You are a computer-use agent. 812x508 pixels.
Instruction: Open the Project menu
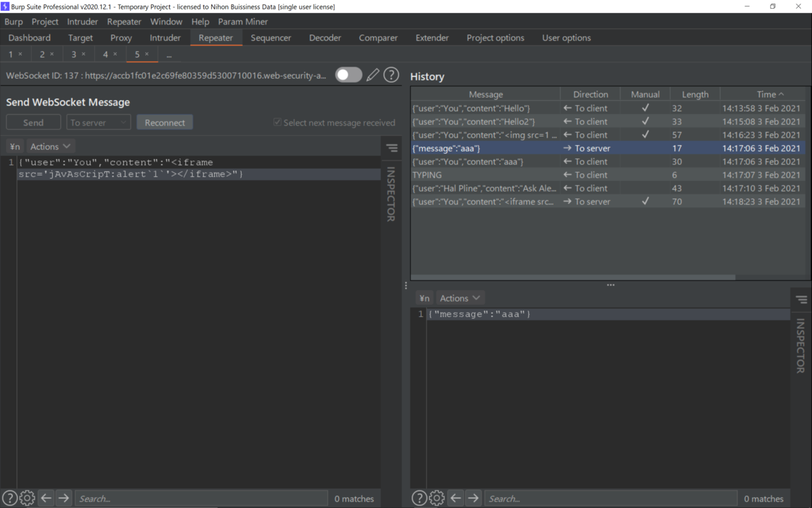(x=45, y=22)
